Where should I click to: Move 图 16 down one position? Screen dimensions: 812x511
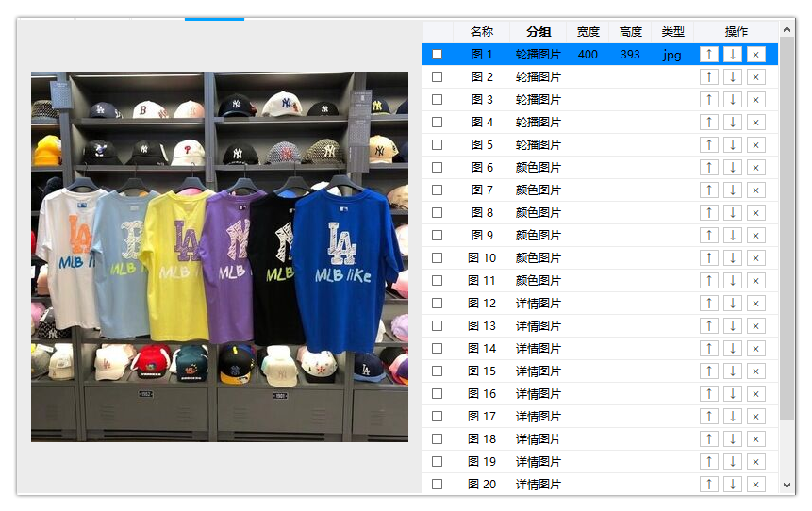click(x=732, y=393)
